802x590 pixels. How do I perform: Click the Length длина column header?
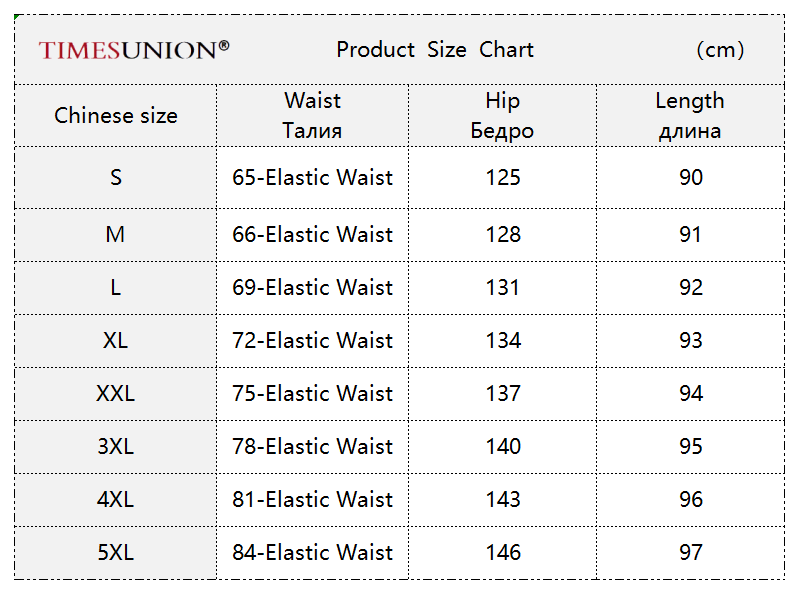coord(690,116)
